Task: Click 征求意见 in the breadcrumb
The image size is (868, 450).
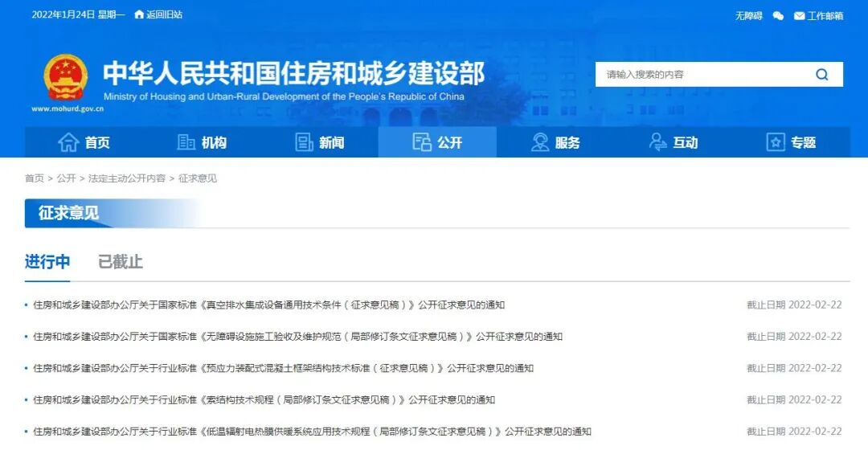Action: tap(198, 178)
